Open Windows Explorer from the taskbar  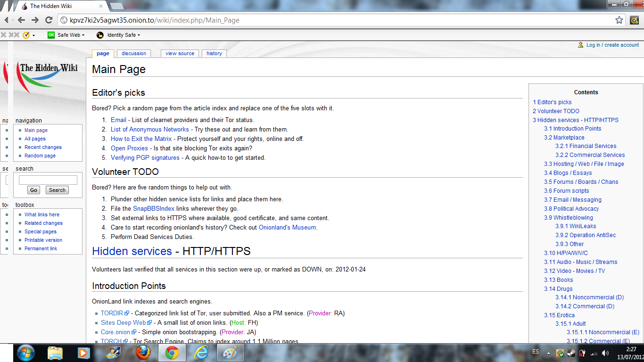pyautogui.click(x=55, y=353)
